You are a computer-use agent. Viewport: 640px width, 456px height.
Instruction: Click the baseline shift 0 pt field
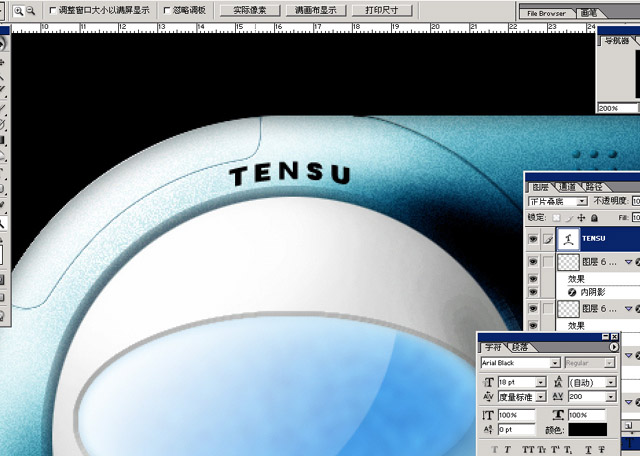[516, 429]
